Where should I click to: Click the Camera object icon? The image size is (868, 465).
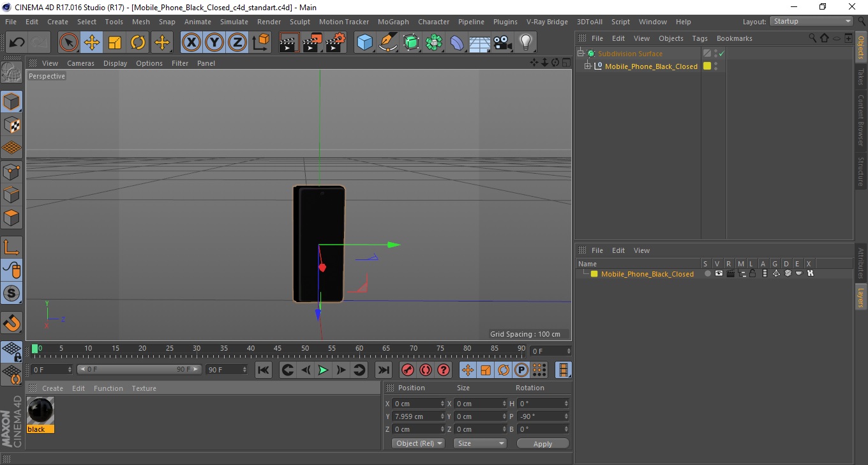(x=503, y=43)
